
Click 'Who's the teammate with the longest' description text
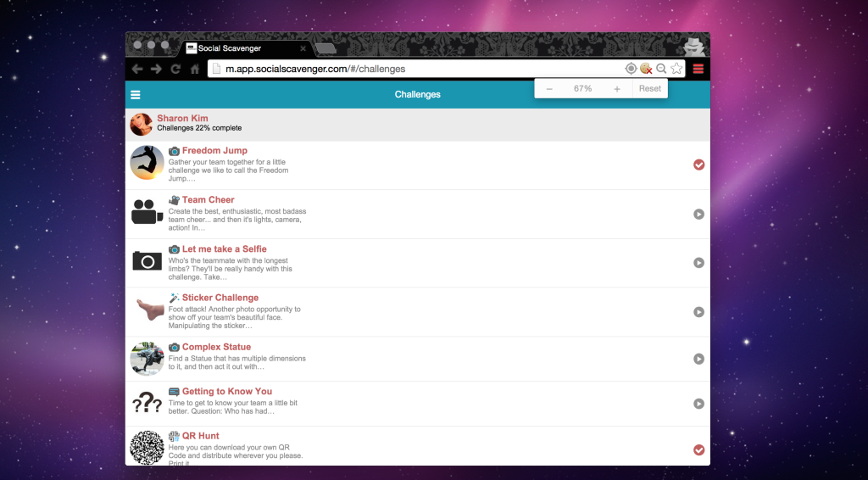tap(231, 269)
